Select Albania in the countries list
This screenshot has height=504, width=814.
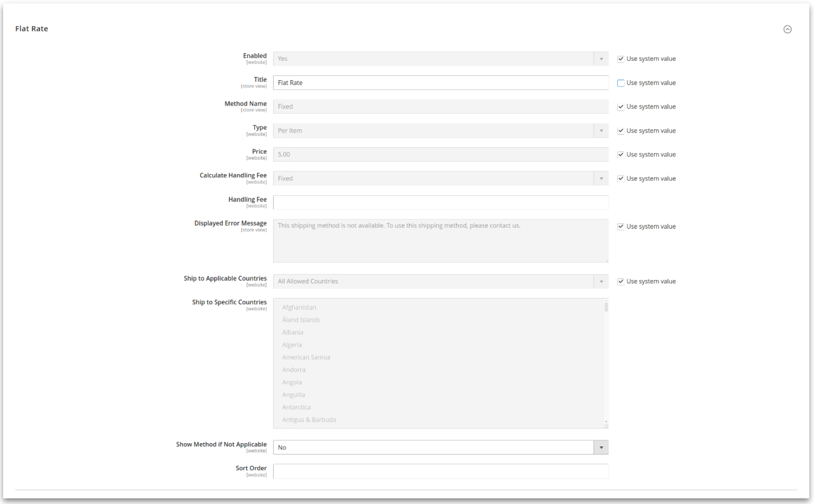293,332
